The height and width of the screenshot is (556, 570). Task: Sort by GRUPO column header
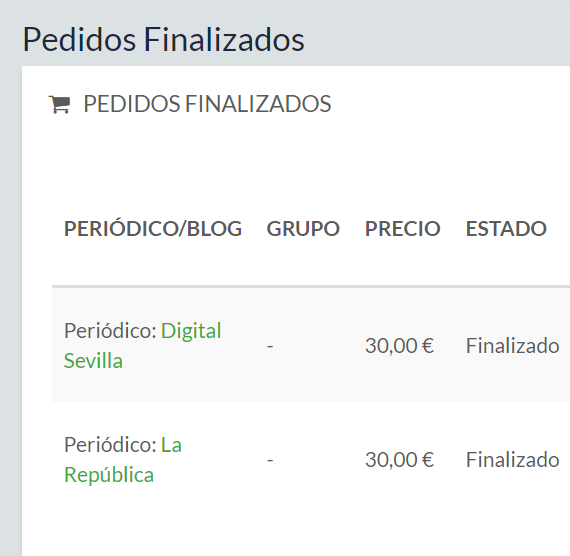pos(303,229)
